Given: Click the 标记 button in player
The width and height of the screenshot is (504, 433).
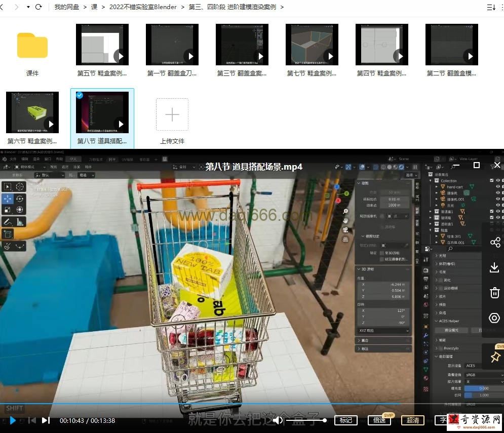Looking at the screenshot, I should pyautogui.click(x=346, y=420).
